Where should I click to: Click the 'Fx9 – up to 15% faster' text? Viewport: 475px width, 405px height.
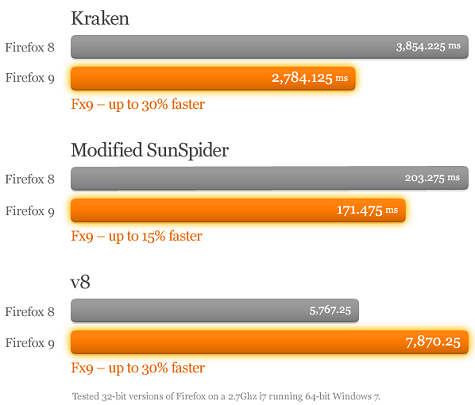pyautogui.click(x=137, y=236)
